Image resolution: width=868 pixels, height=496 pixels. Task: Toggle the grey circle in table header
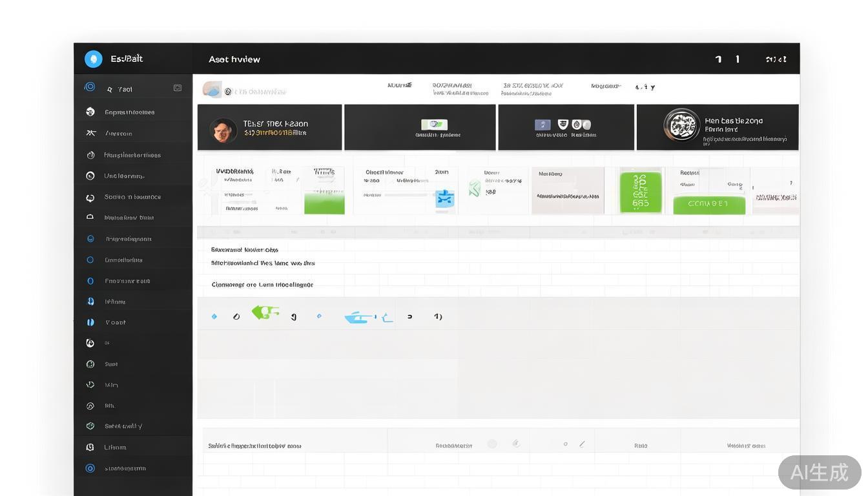pyautogui.click(x=492, y=444)
